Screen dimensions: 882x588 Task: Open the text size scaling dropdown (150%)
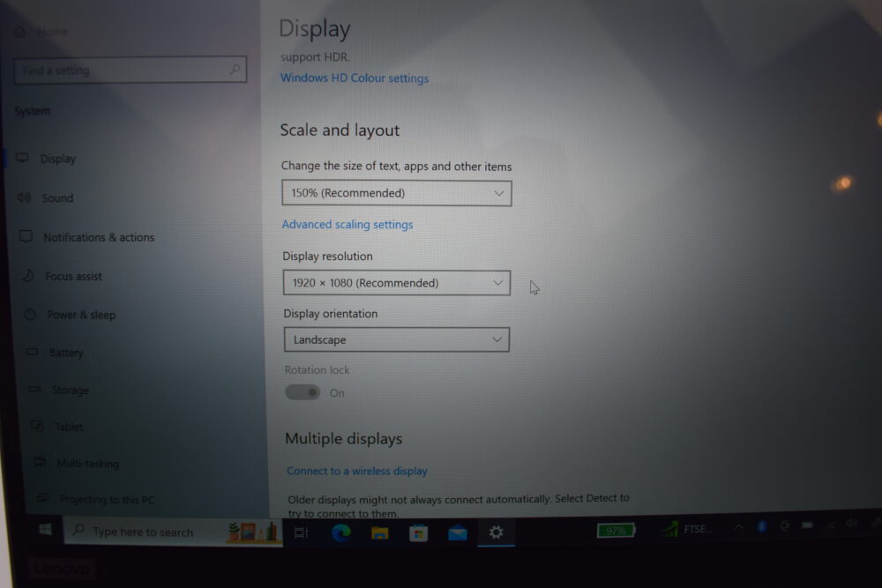click(x=397, y=193)
